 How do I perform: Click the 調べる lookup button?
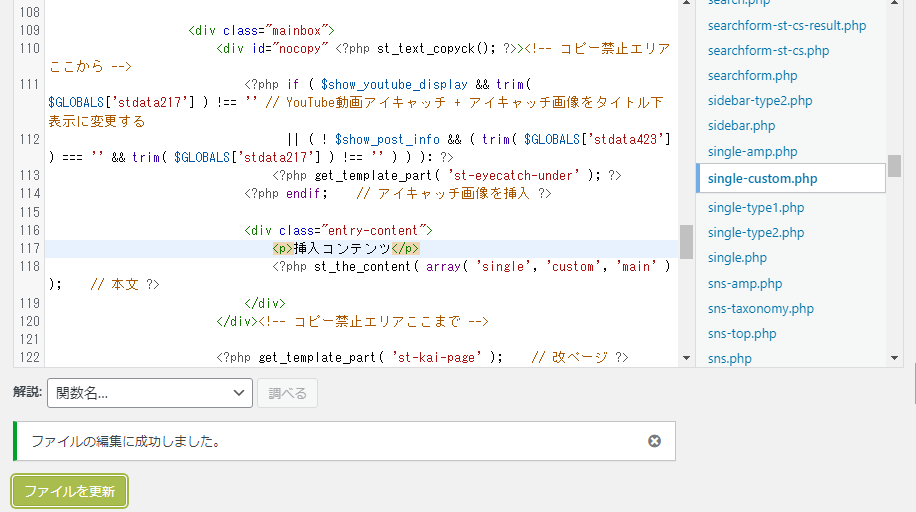click(x=287, y=393)
